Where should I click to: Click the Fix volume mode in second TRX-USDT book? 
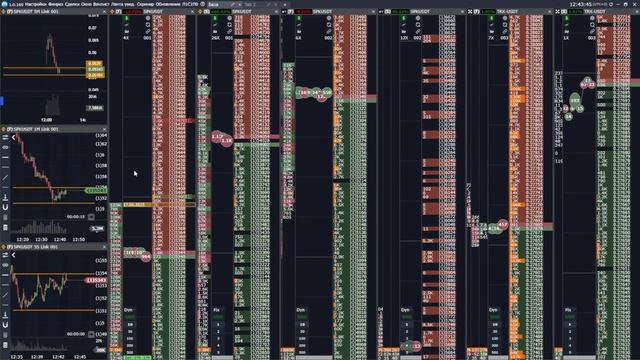point(568,310)
